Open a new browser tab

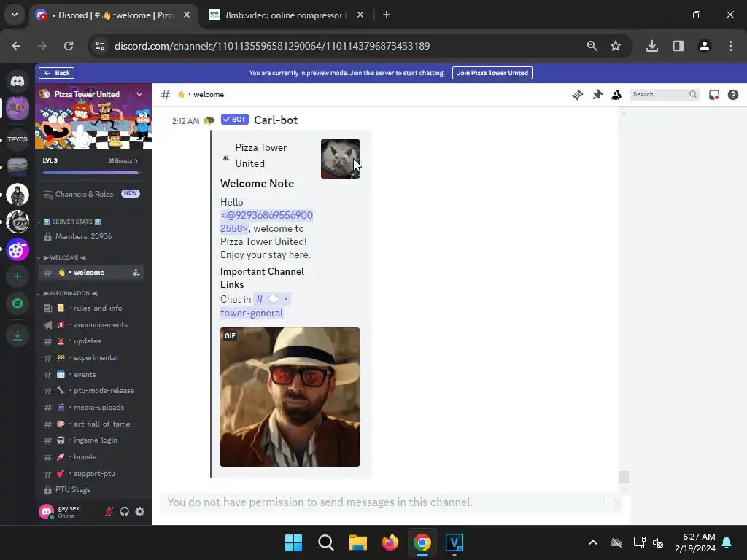click(387, 15)
